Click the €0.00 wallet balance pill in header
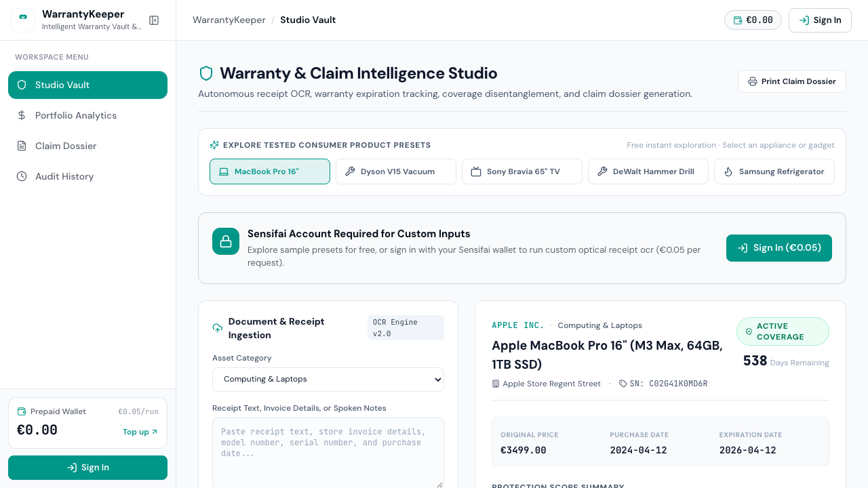Image resolution: width=868 pixels, height=488 pixels. [753, 20]
